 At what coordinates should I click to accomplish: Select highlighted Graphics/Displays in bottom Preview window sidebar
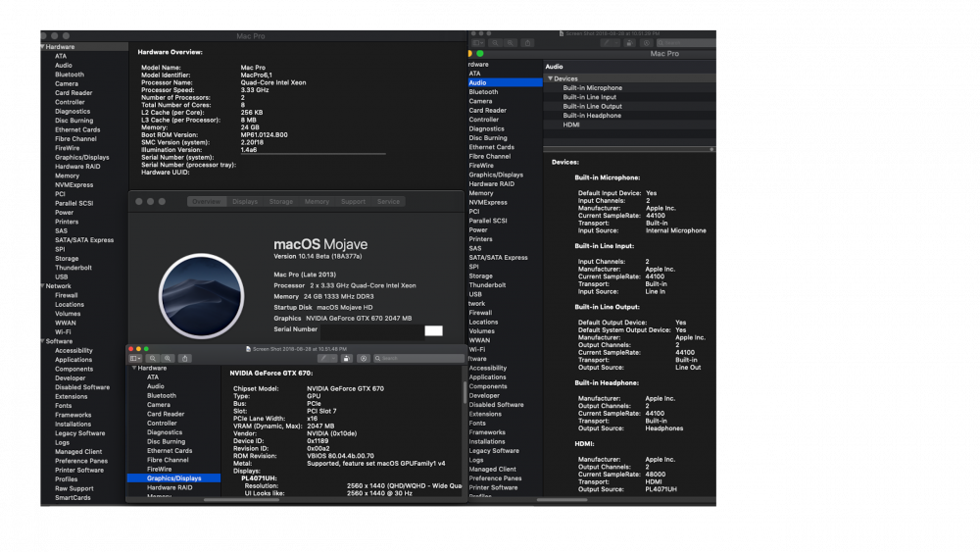(173, 478)
